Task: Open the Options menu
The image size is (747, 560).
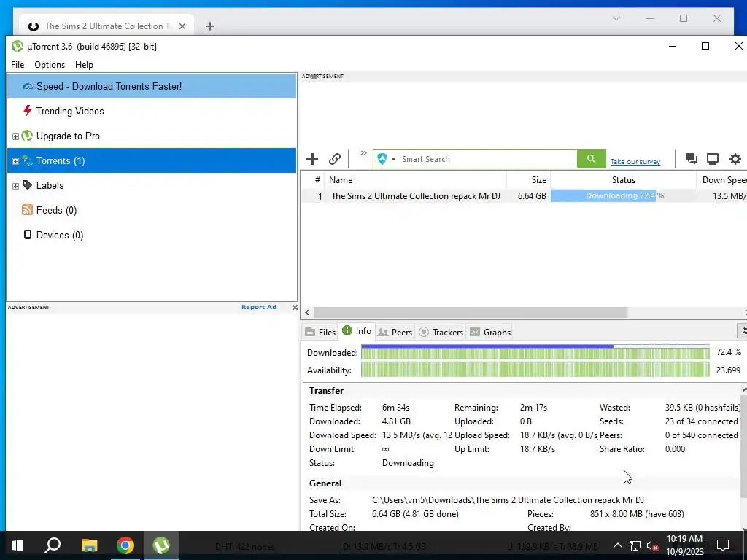Action: (50, 65)
